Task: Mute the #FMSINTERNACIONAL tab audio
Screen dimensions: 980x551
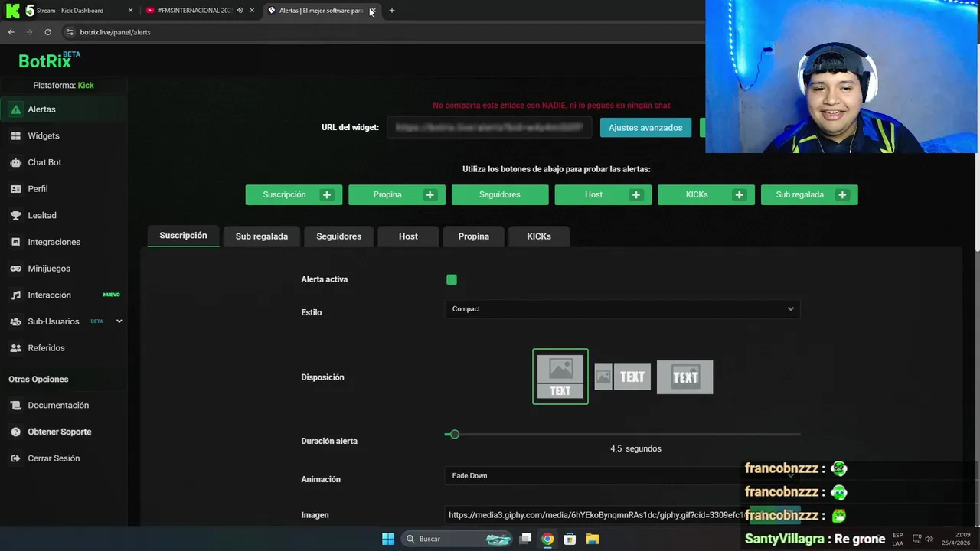Action: (240, 11)
